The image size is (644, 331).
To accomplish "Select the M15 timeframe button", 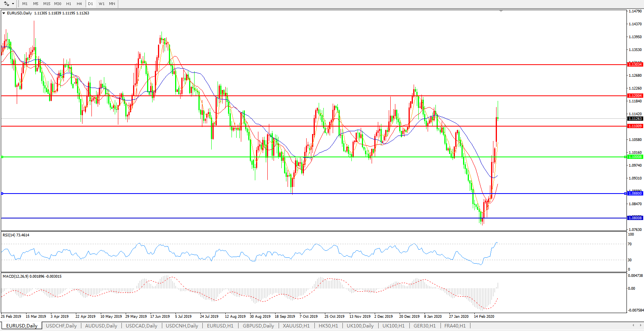I will 47,4.
